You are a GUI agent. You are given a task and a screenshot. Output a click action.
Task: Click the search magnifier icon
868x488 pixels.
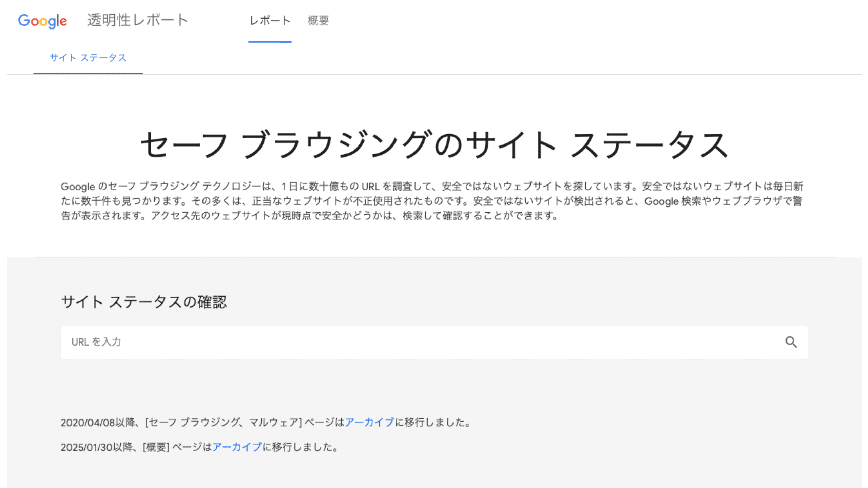pyautogui.click(x=791, y=342)
